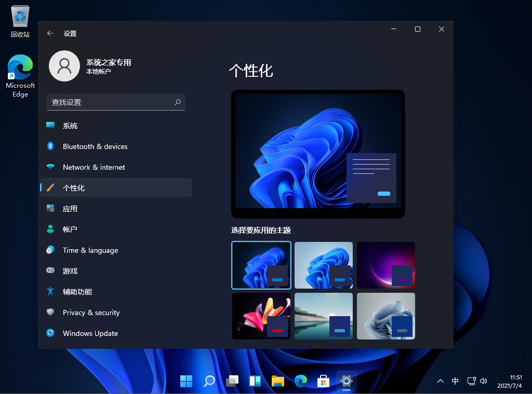
Task: Open Microsoft Store from the taskbar
Action: point(323,381)
